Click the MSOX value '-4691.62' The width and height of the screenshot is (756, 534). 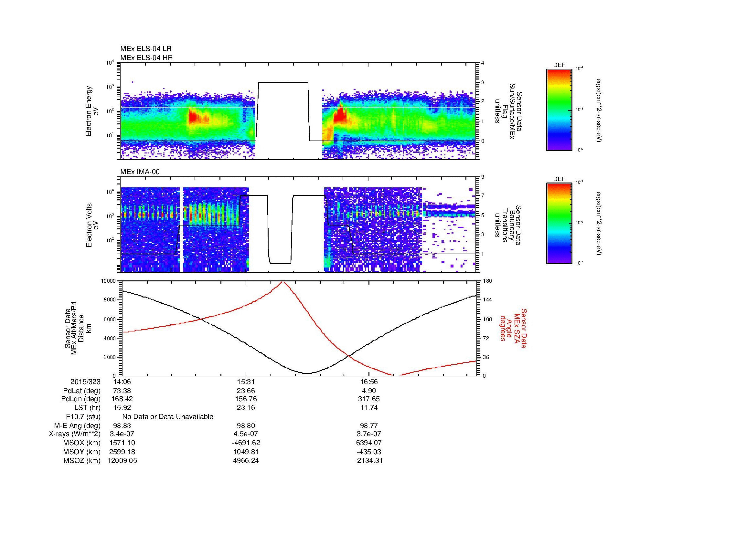point(246,443)
